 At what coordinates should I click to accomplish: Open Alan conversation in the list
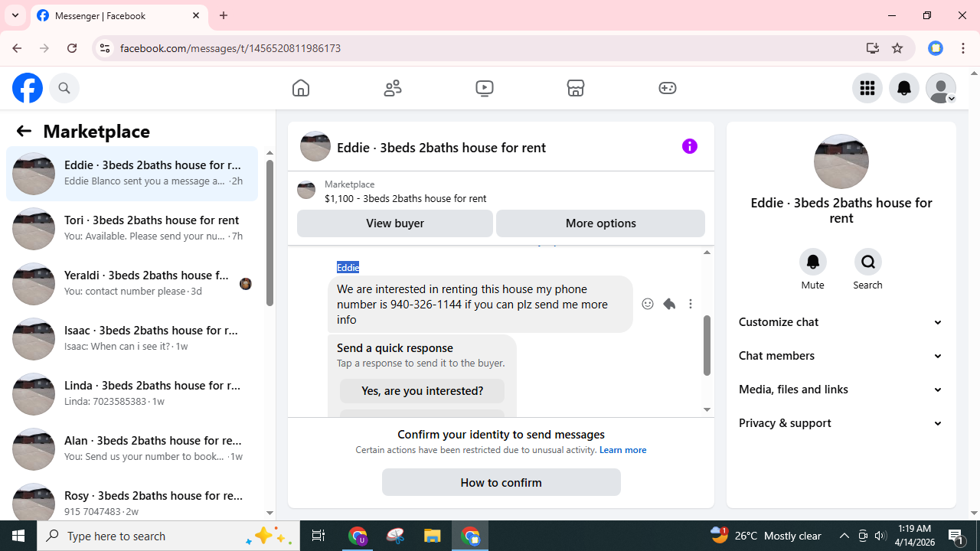click(x=132, y=449)
